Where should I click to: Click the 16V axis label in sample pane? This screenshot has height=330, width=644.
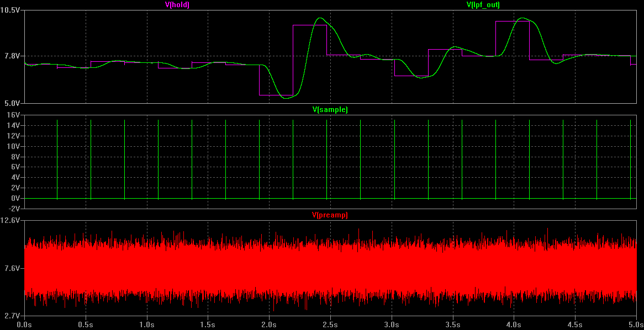click(14, 115)
